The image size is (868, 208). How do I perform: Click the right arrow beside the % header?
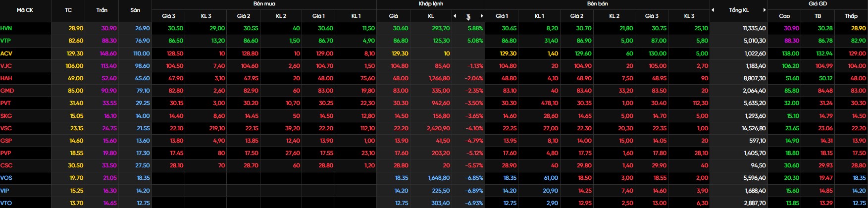click(x=482, y=16)
